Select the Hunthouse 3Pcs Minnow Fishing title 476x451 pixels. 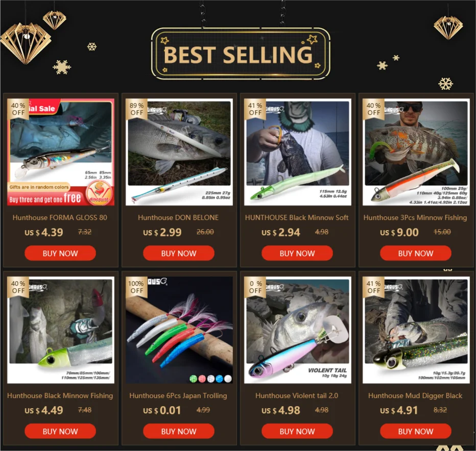pyautogui.click(x=415, y=217)
